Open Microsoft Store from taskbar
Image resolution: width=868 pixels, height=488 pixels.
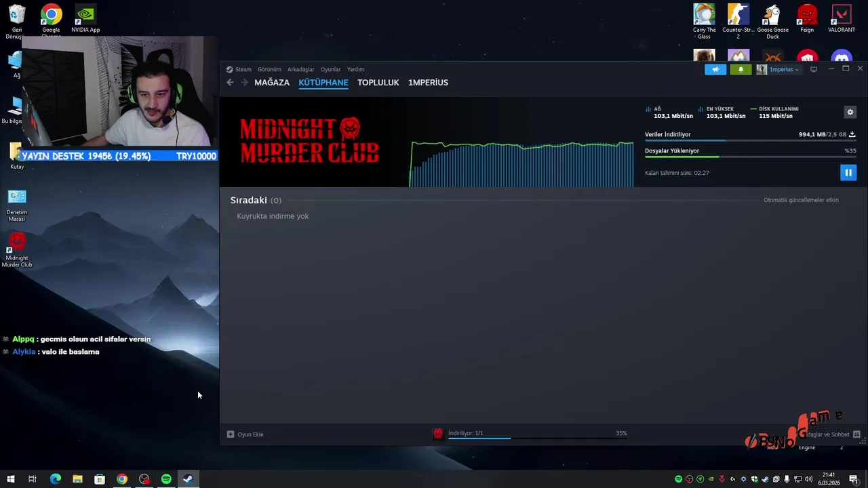[100, 479]
